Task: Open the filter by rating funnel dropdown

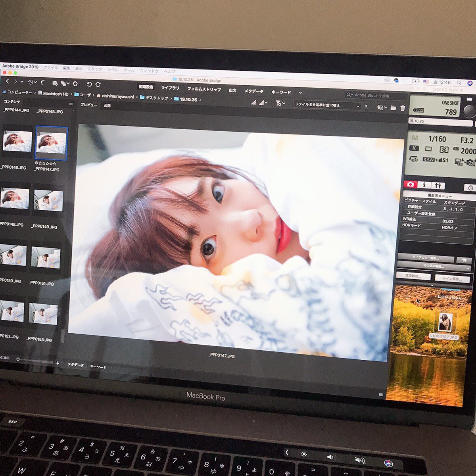Action: coord(280,104)
